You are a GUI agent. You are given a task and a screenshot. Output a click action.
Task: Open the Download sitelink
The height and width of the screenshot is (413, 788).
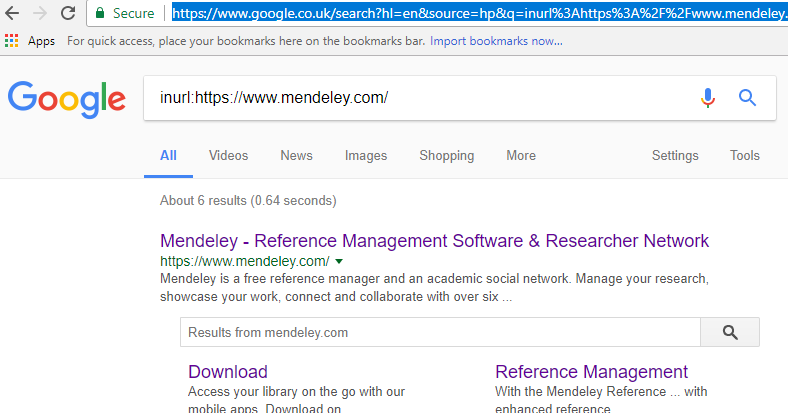(x=228, y=372)
